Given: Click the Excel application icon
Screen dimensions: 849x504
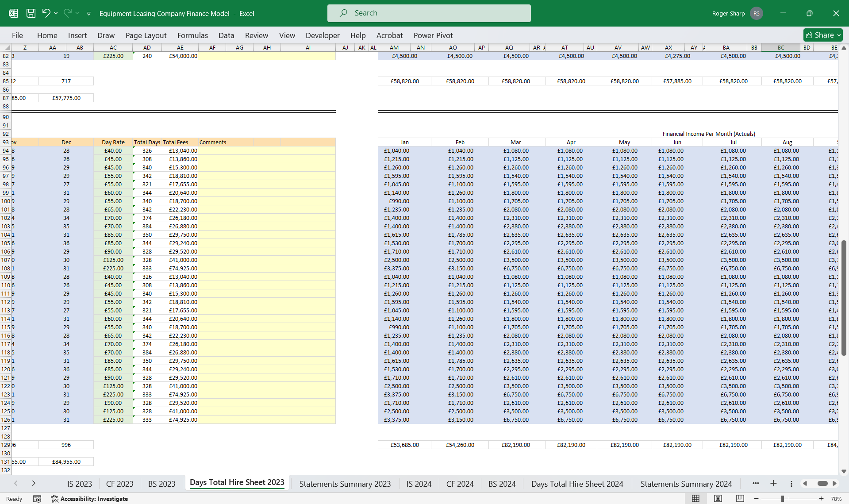Looking at the screenshot, I should pos(13,13).
